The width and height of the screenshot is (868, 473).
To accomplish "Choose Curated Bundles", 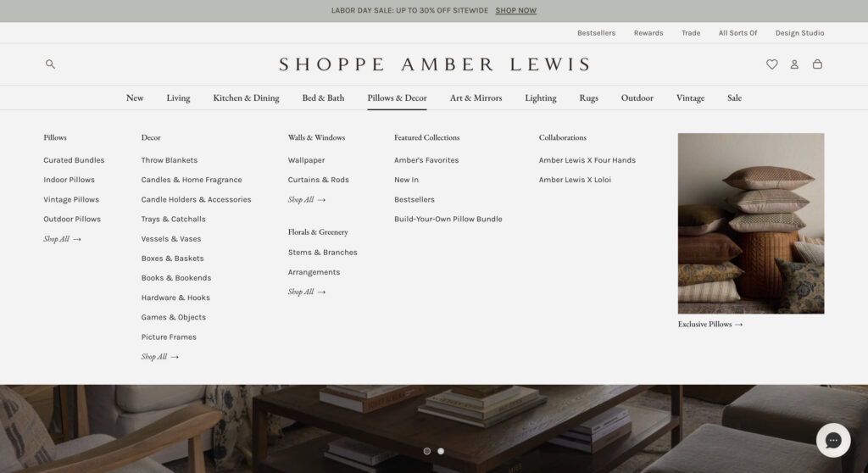I will pyautogui.click(x=74, y=160).
